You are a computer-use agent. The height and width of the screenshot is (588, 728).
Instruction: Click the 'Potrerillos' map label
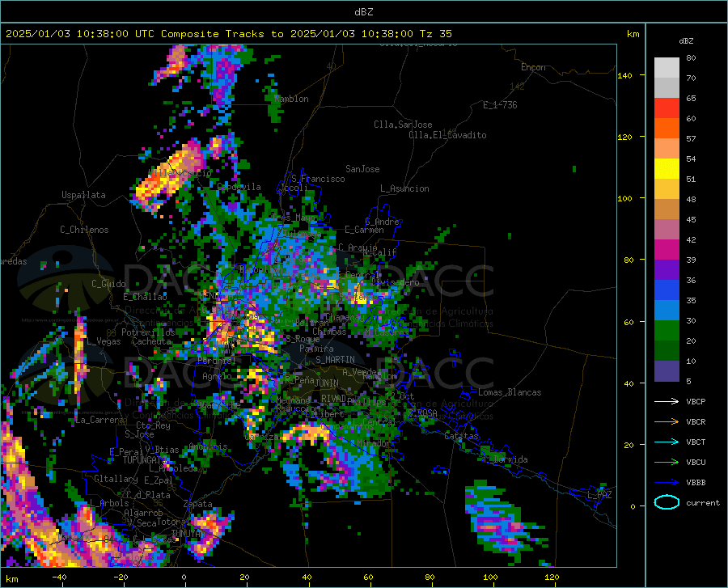[148, 332]
